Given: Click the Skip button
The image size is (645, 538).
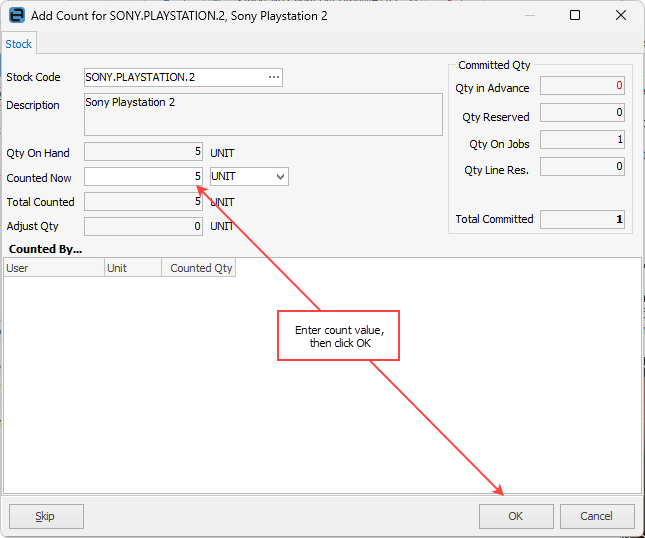Looking at the screenshot, I should (46, 516).
